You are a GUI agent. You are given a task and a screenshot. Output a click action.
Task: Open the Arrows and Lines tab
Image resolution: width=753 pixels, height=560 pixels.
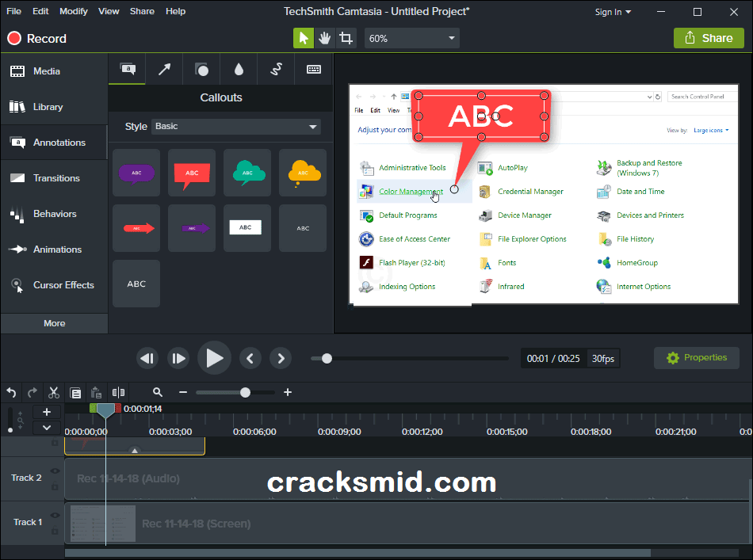coord(164,69)
